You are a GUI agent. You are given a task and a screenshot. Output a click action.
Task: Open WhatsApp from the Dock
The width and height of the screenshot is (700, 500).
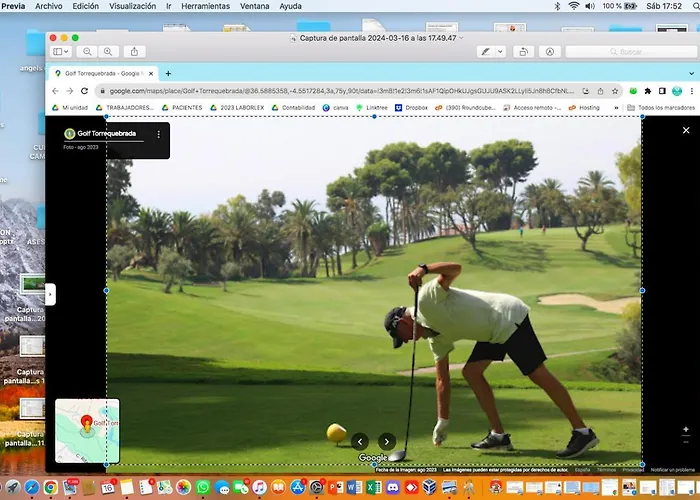pyautogui.click(x=203, y=488)
